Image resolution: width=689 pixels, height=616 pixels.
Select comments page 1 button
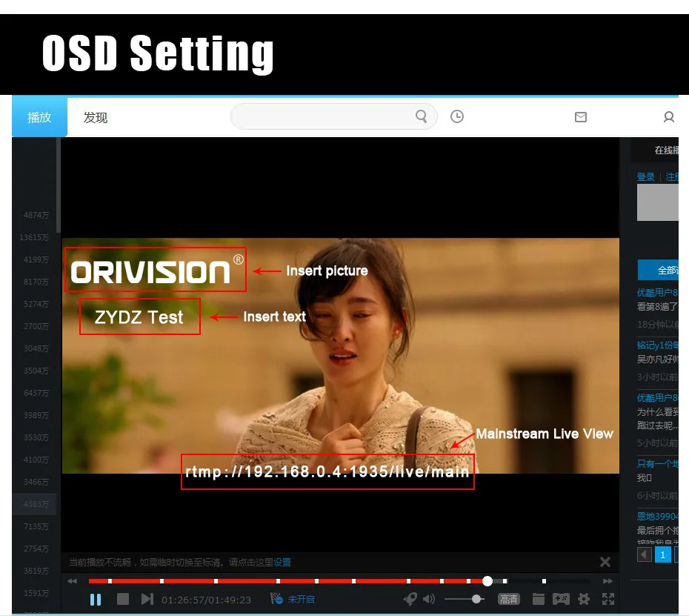pyautogui.click(x=662, y=554)
